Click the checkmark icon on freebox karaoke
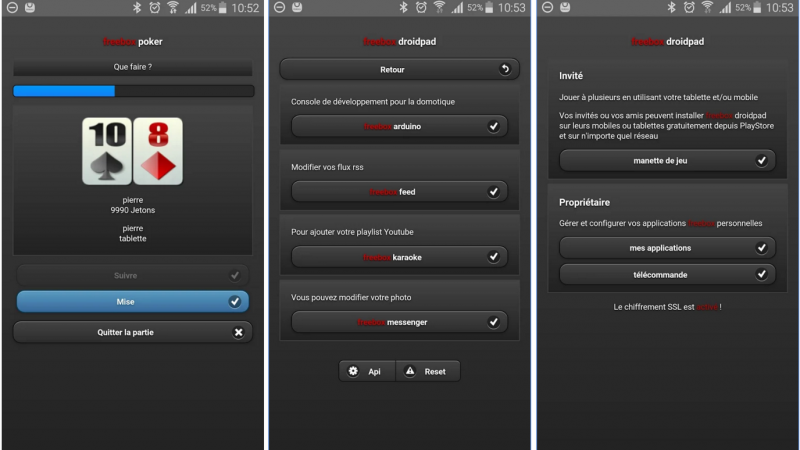 click(493, 257)
